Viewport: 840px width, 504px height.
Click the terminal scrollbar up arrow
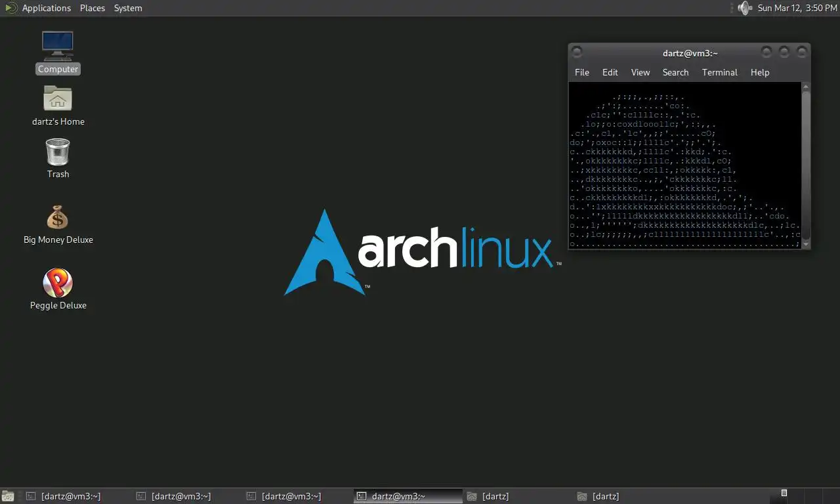tap(806, 87)
